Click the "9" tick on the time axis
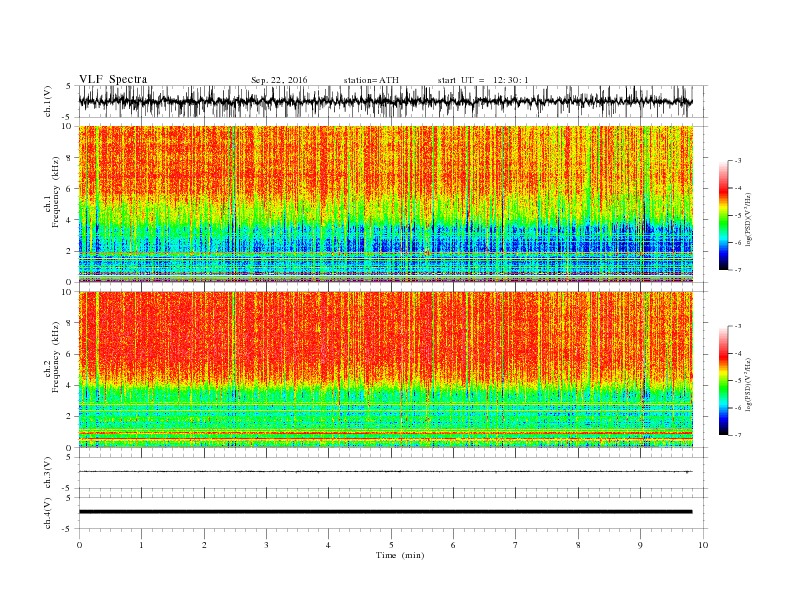This screenshot has width=792, height=612. 640,545
